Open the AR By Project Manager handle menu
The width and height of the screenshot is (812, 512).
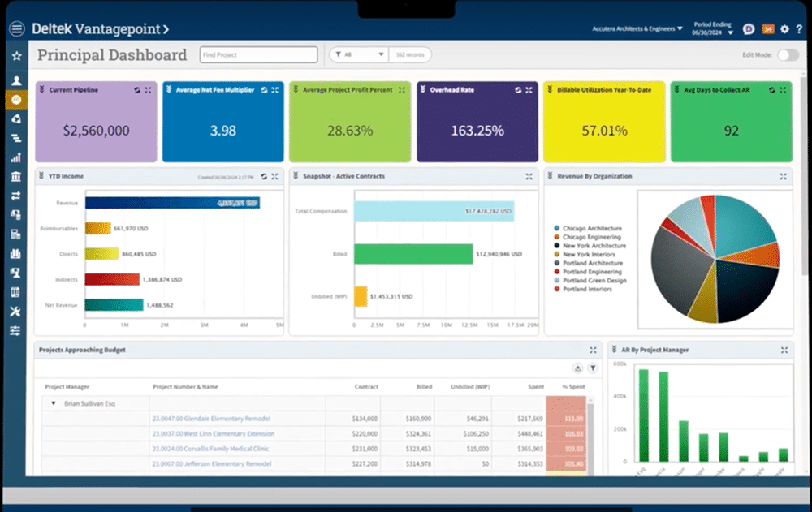[x=614, y=350]
